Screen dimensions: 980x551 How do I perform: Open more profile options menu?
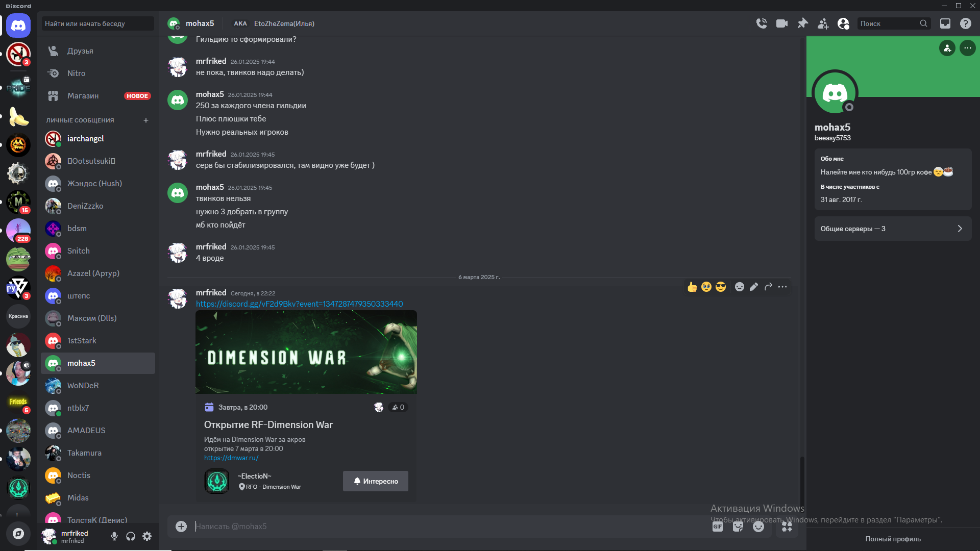tap(968, 48)
